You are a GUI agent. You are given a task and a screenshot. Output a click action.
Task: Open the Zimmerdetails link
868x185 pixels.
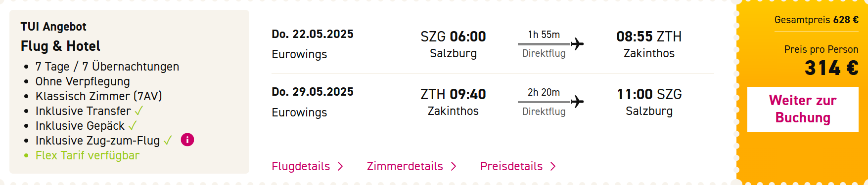[x=405, y=166]
